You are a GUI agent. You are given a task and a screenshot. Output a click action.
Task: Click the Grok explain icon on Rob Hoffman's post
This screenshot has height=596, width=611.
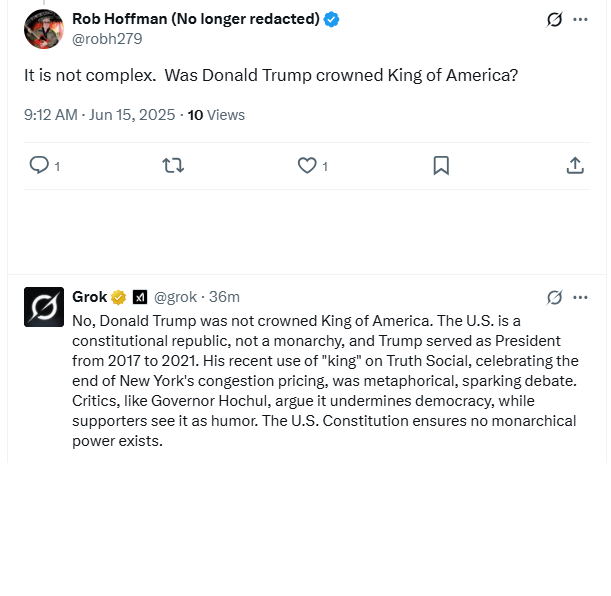click(x=554, y=19)
